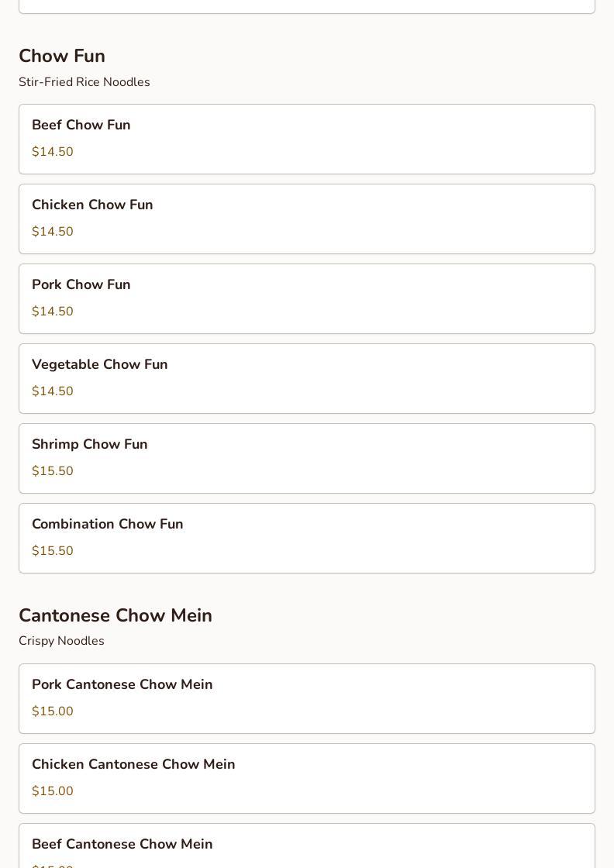Screen dimensions: 614x868
Task: Click the Shrimp Chow Fun $15.50 price
Action: (x=53, y=471)
